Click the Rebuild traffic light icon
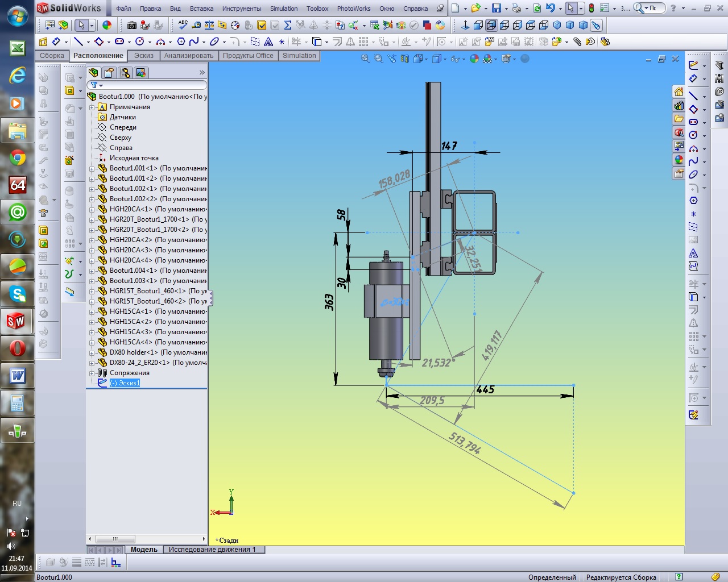 click(591, 9)
